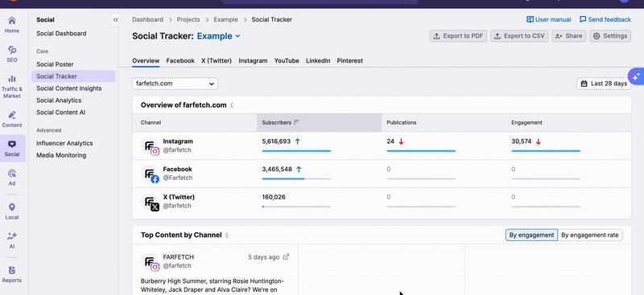Screen dimensions: 644x295
Task: Expand the Example project dropdown
Action: click(x=218, y=36)
